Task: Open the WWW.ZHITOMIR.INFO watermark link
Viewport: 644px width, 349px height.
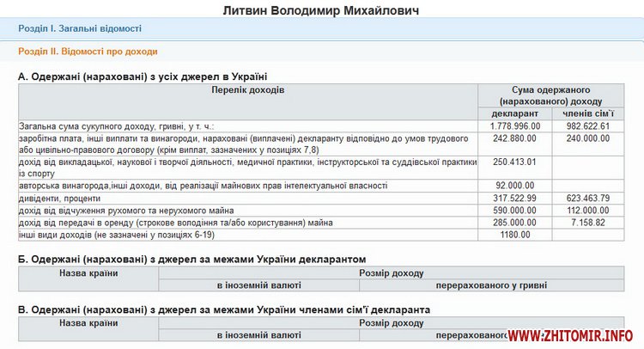Action: [x=569, y=334]
